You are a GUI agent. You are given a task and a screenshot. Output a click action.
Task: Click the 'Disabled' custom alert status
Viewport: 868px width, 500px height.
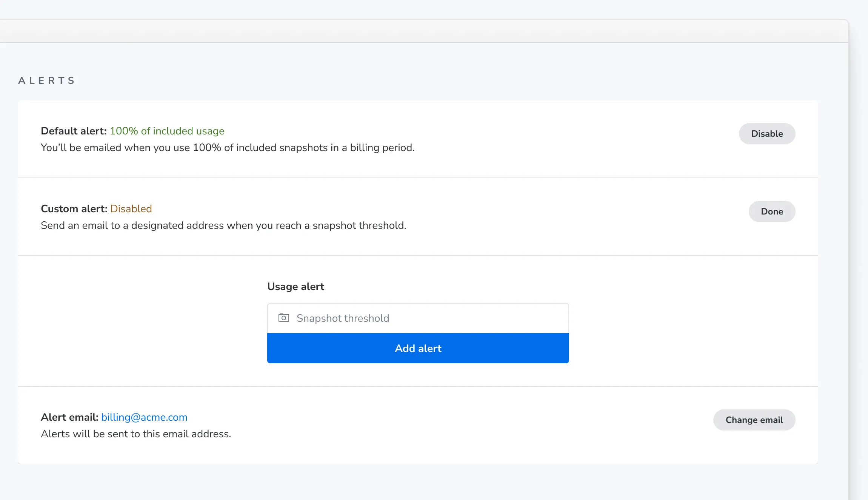131,208
